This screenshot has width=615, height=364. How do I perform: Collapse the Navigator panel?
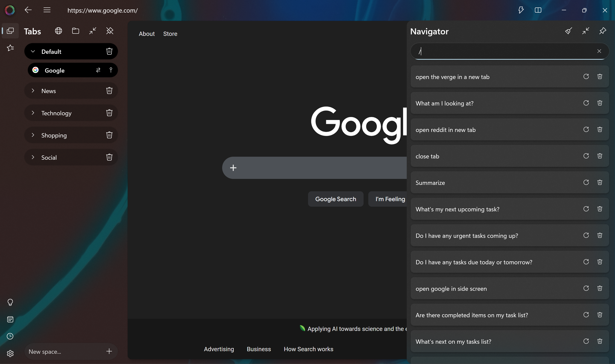(x=586, y=31)
